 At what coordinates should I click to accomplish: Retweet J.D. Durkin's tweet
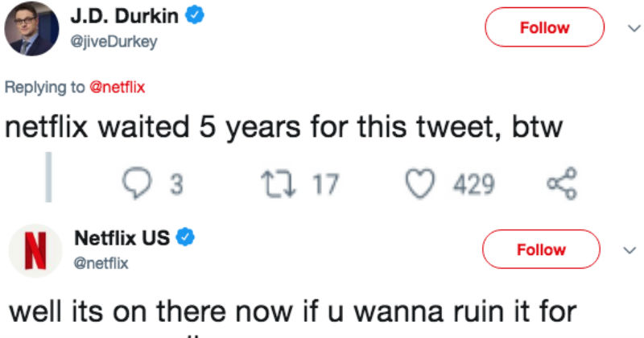pyautogui.click(x=275, y=185)
